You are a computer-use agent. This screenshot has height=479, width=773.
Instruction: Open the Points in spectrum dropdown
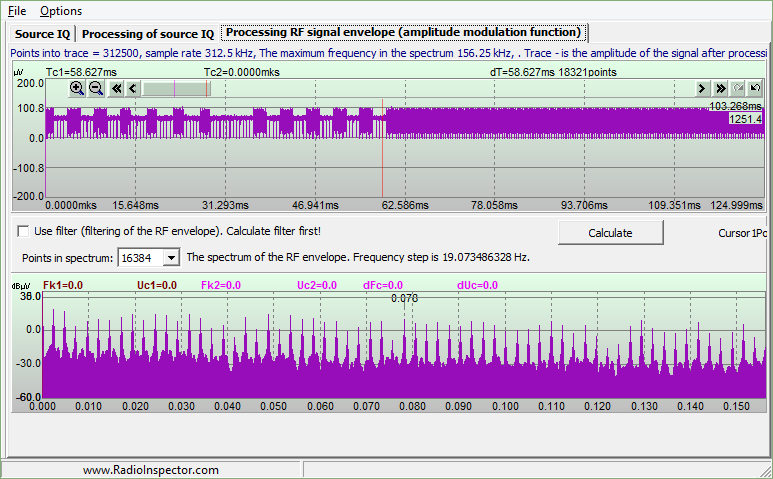[x=170, y=258]
